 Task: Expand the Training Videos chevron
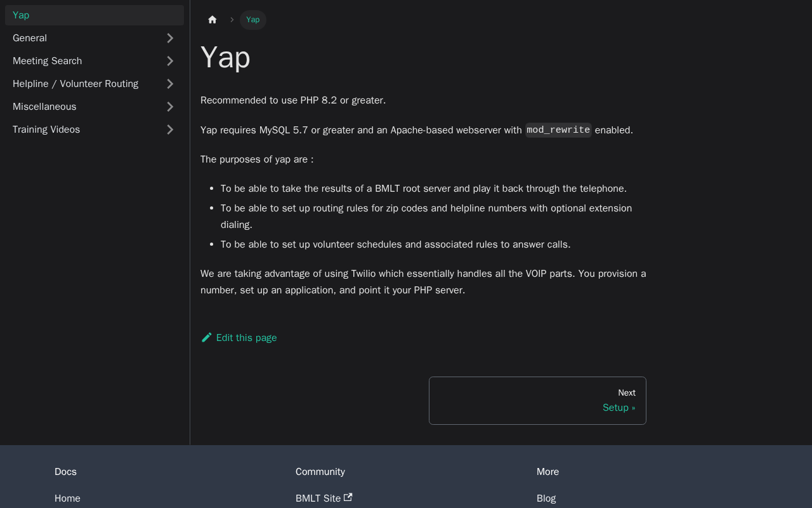point(170,130)
